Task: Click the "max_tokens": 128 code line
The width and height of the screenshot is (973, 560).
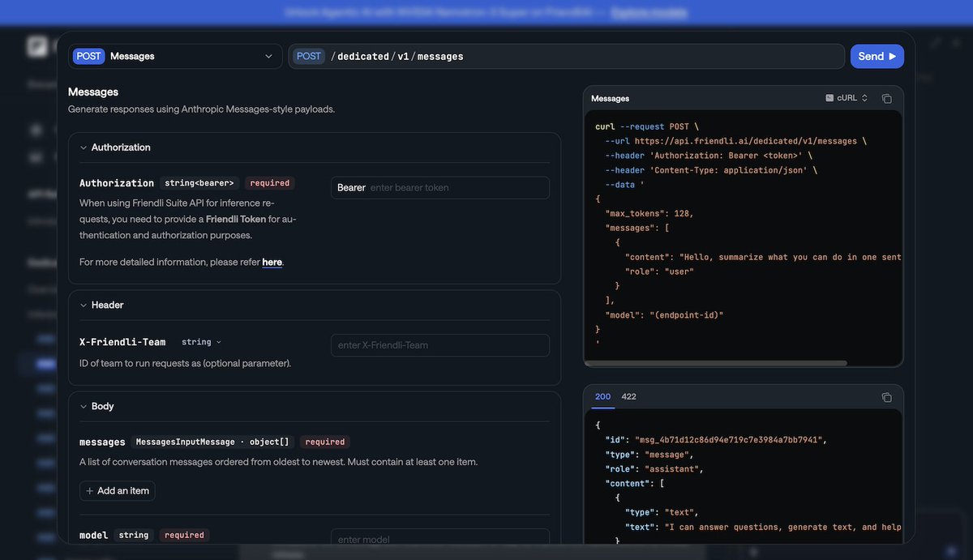Action: (649, 213)
